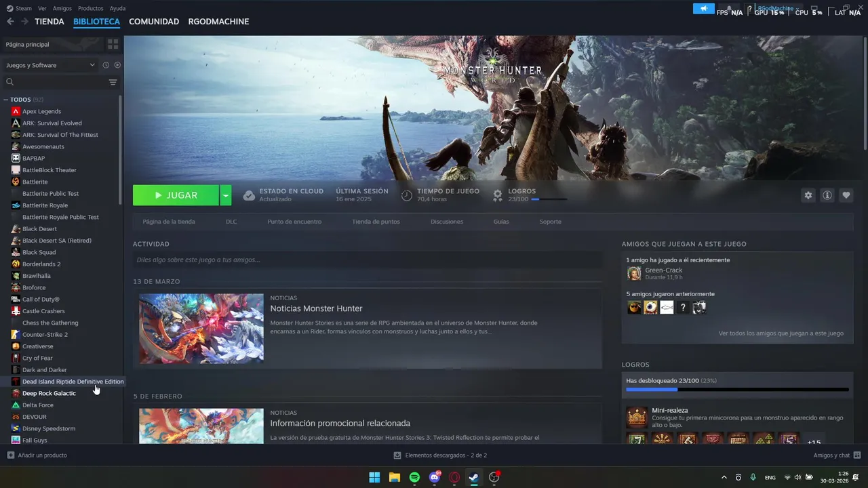Open the DLC tab

[231, 222]
